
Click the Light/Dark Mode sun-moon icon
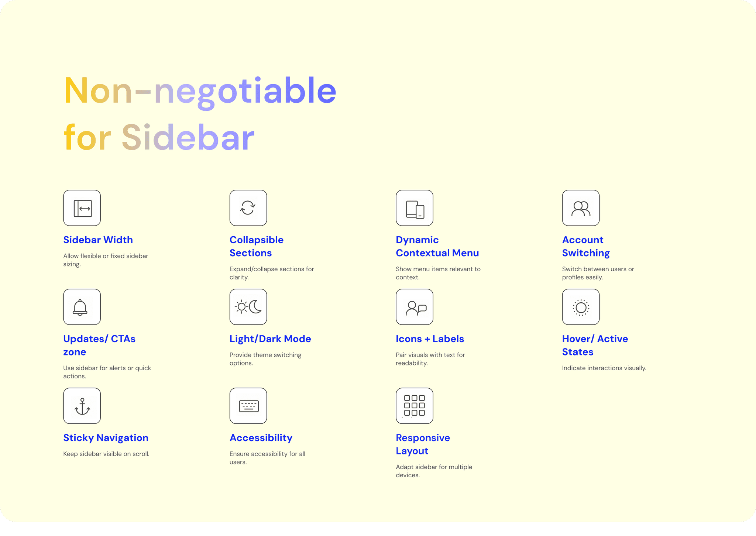(248, 307)
